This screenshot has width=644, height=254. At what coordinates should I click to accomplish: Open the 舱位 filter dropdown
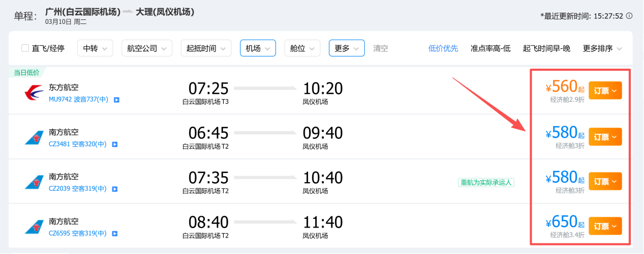tap(302, 48)
